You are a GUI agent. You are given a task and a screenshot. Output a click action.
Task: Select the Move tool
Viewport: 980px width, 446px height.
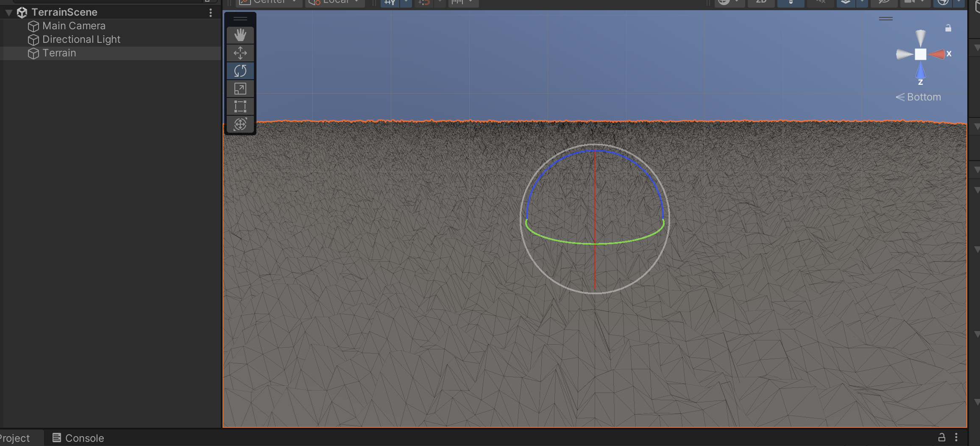tap(240, 53)
